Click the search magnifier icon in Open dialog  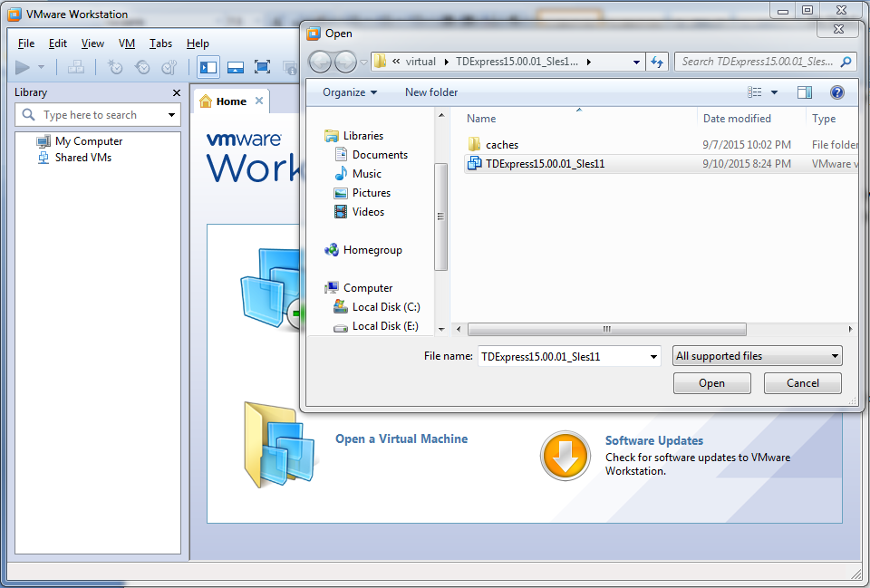846,62
